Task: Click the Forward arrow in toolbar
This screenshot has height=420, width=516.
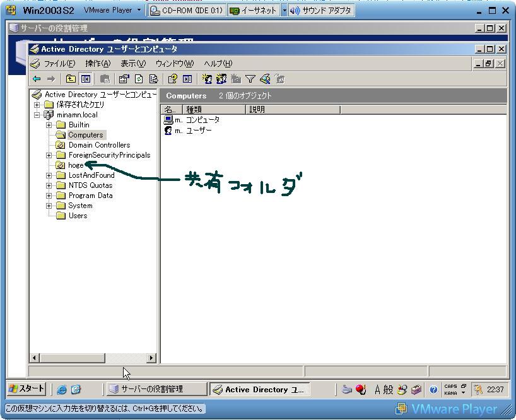Action: 50,79
